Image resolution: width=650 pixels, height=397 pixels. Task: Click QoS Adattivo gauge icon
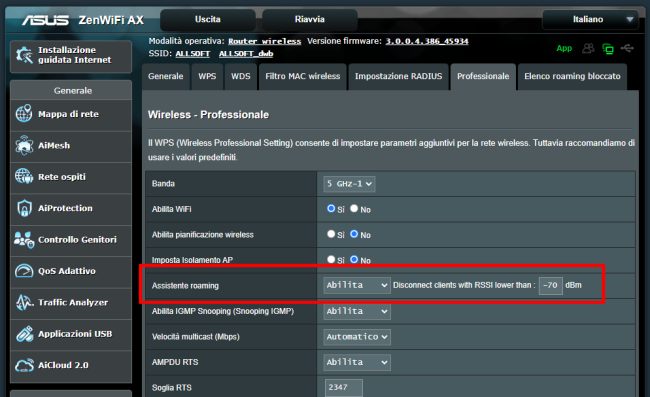pos(24,271)
